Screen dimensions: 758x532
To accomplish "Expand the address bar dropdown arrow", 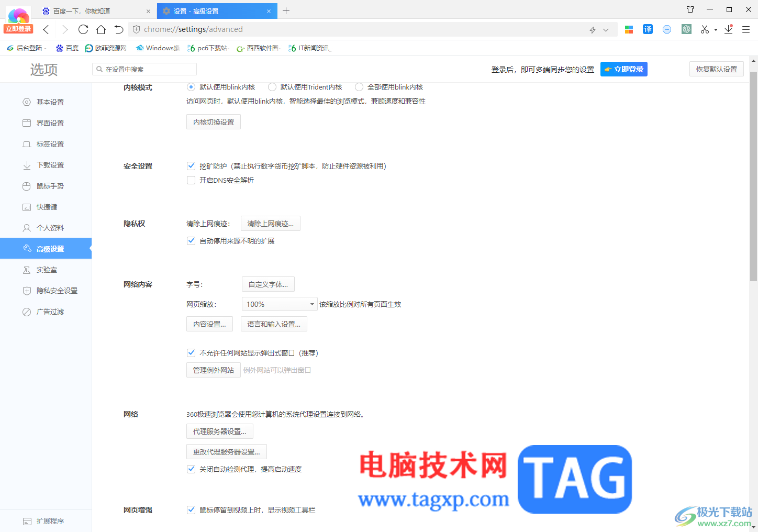I will tap(606, 30).
